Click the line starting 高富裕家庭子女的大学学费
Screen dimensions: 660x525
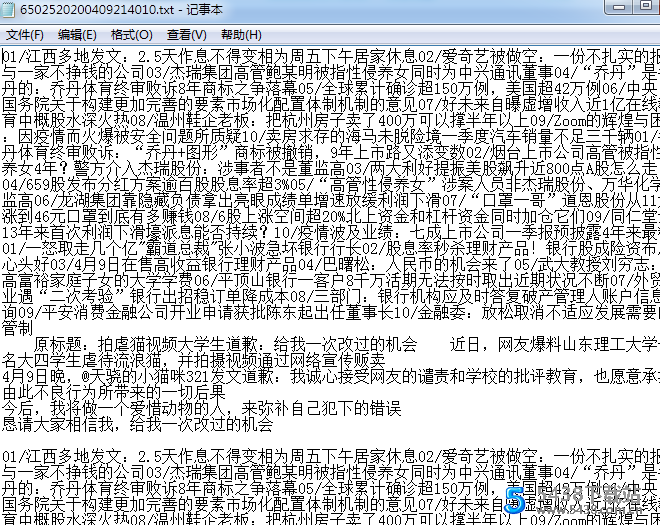pos(330,280)
